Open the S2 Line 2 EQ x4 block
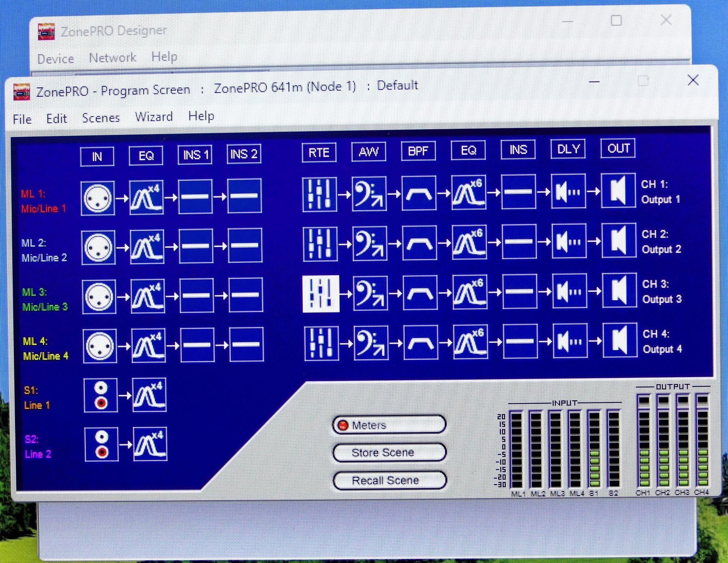The image size is (728, 563). click(x=150, y=444)
